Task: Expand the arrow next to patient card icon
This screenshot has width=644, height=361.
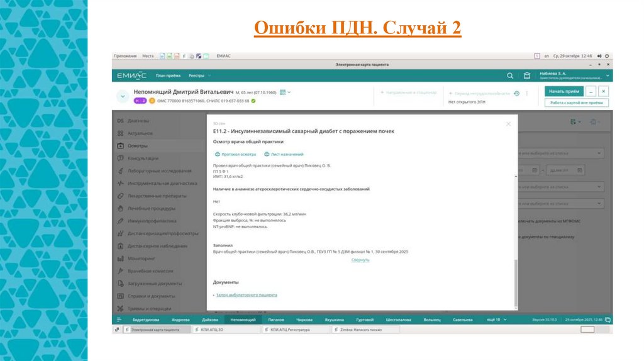Action: pyautogui.click(x=289, y=92)
